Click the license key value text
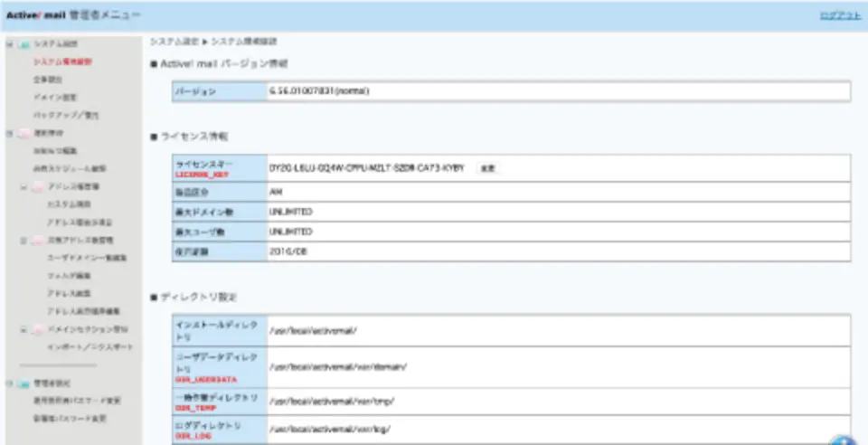This screenshot has height=445, width=868. (x=366, y=168)
